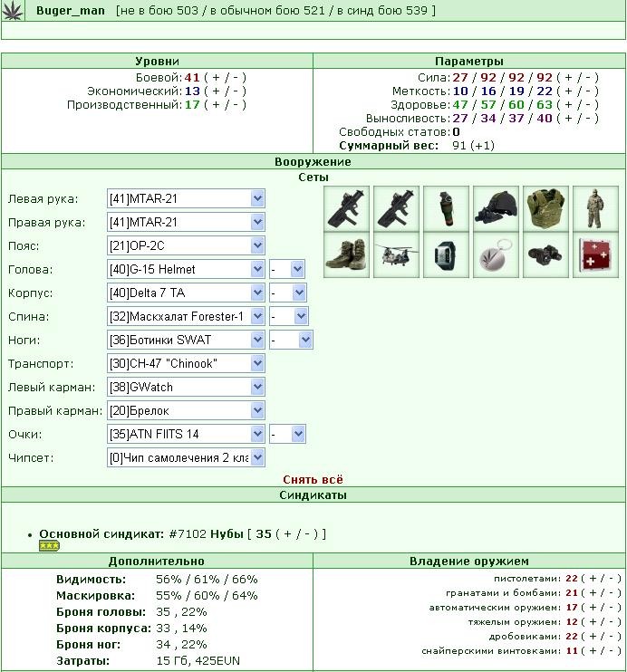The height and width of the screenshot is (672, 627).
Task: Click minus next to Выносливость stat
Action: point(588,119)
